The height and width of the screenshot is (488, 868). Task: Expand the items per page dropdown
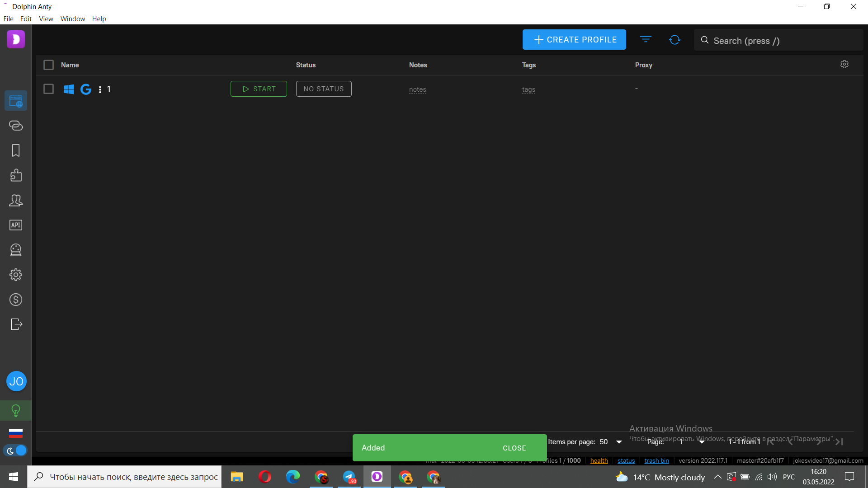pyautogui.click(x=619, y=441)
